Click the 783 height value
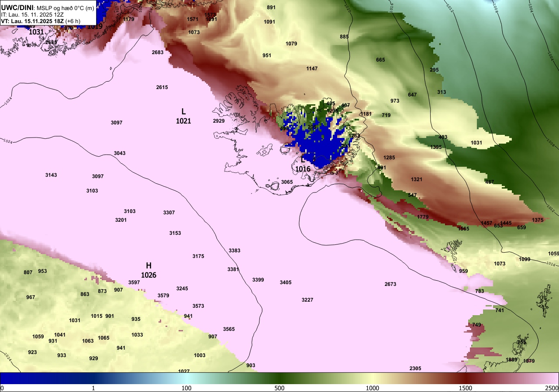The width and height of the screenshot is (559, 392). tap(480, 291)
